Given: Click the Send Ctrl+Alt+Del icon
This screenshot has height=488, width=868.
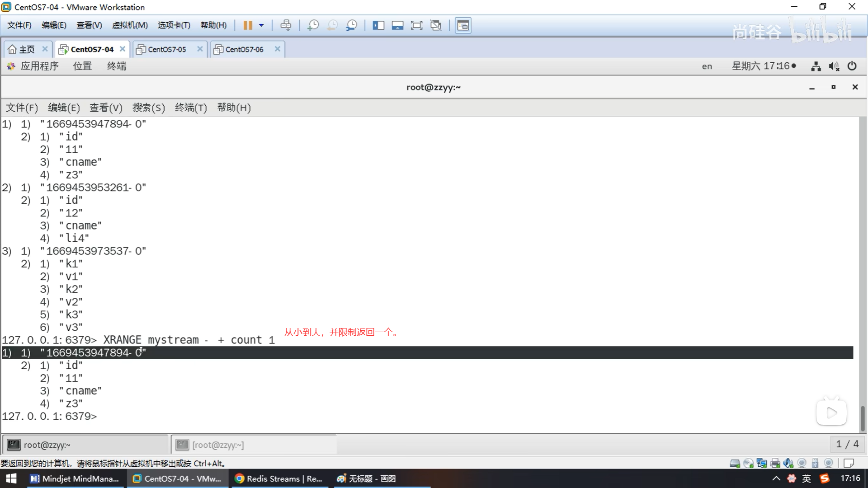Looking at the screenshot, I should pyautogui.click(x=286, y=25).
